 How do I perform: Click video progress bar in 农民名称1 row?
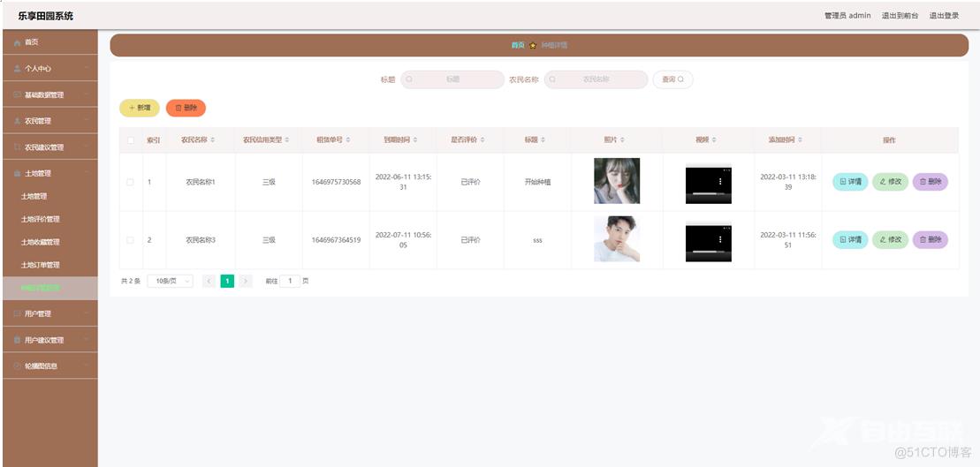(x=707, y=193)
